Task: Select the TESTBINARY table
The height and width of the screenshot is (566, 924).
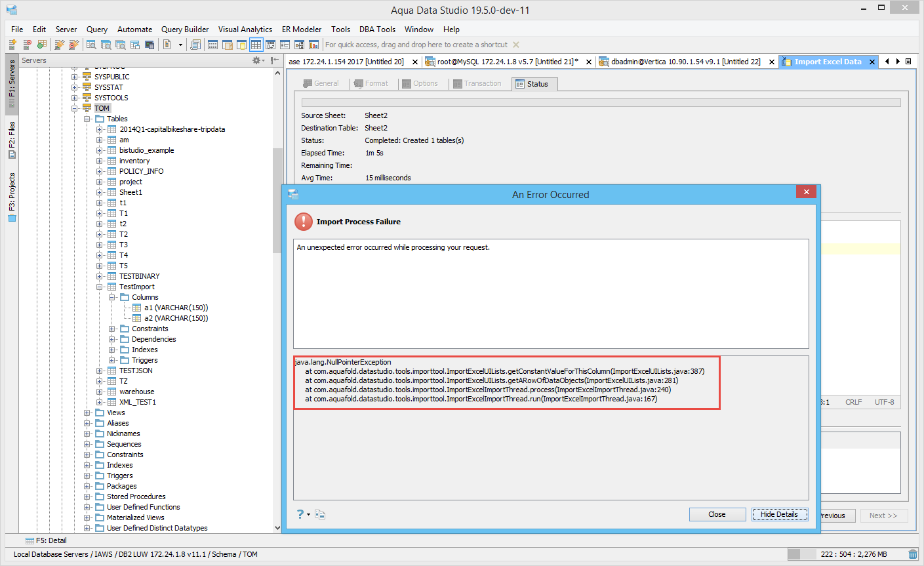Action: click(140, 276)
